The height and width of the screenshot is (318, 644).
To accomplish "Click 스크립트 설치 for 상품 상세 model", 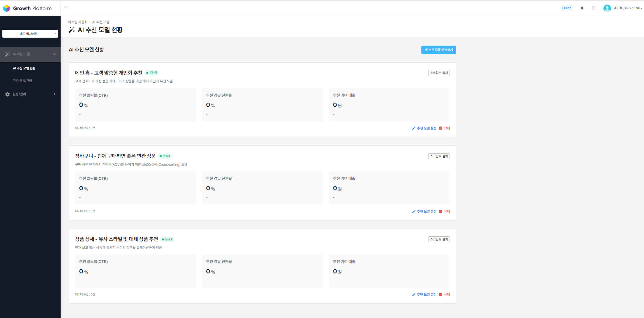I will click(x=439, y=239).
